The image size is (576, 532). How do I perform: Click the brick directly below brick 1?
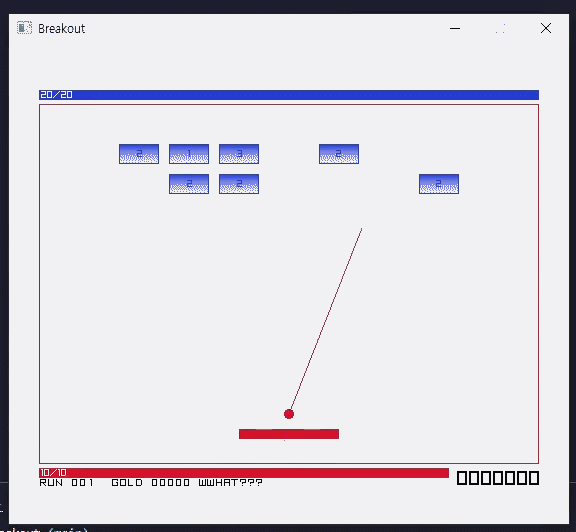tap(189, 184)
